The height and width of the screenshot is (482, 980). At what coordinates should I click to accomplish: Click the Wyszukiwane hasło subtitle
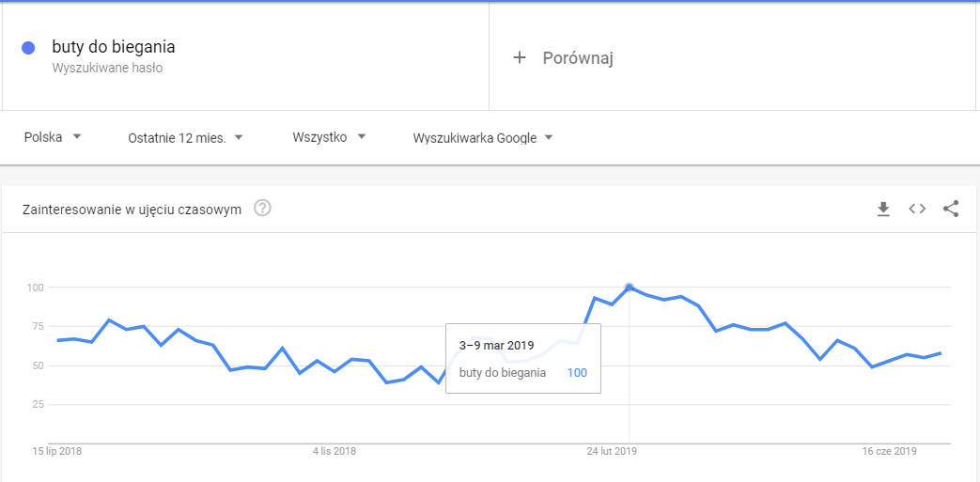click(107, 68)
